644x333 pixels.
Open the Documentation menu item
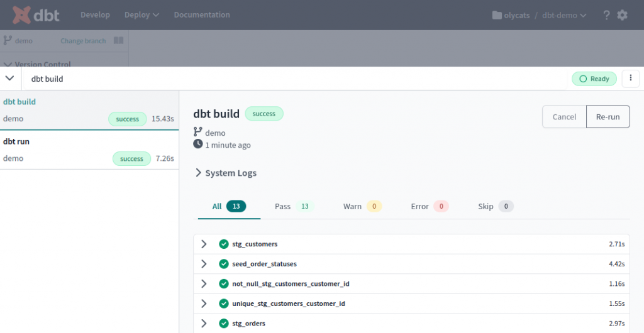tap(202, 14)
